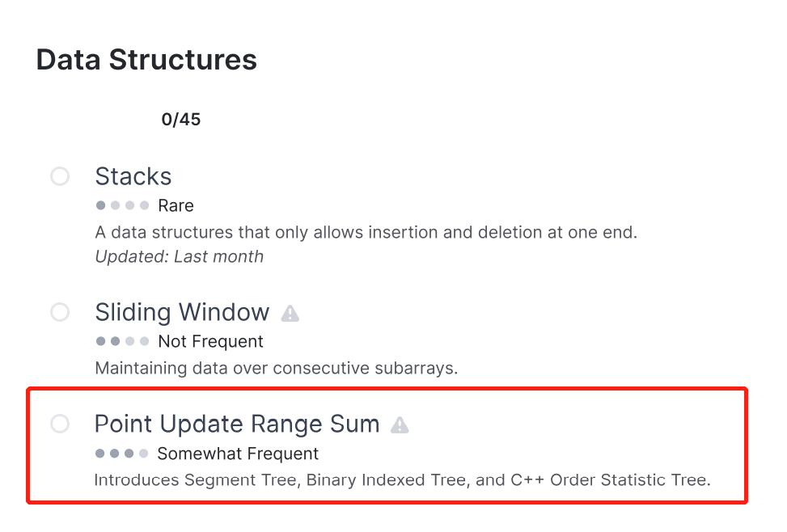The width and height of the screenshot is (787, 532).
Task: Click the Stacks frequency dots indicator
Action: pos(122,205)
